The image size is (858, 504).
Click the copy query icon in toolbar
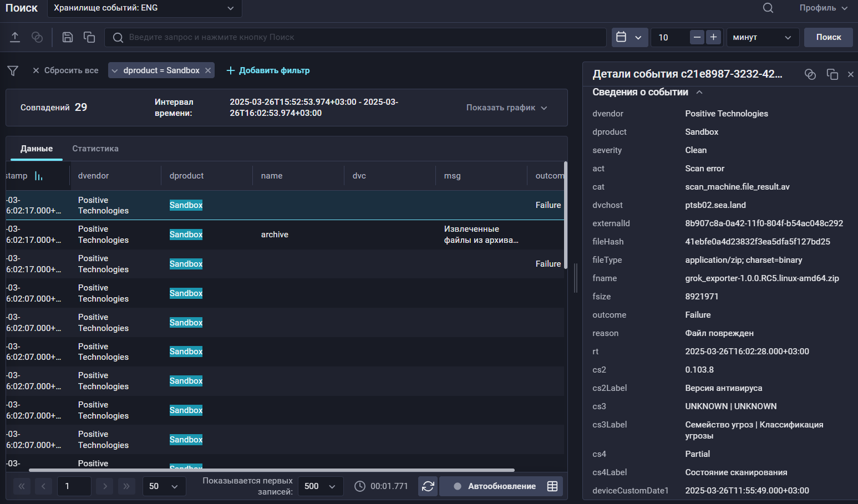click(x=89, y=37)
